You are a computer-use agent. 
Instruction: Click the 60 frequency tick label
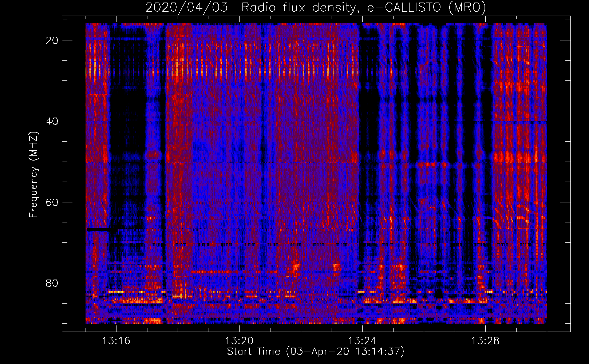(x=52, y=202)
